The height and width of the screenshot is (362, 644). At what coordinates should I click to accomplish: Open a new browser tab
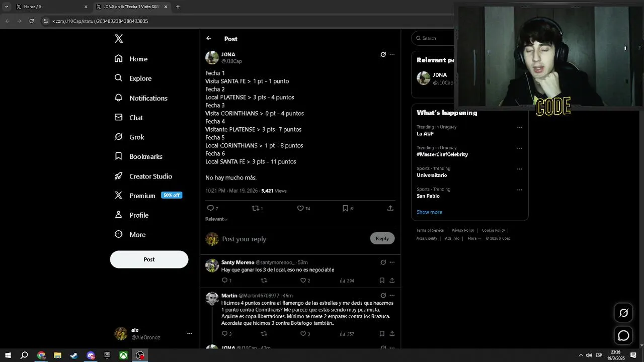click(x=178, y=7)
